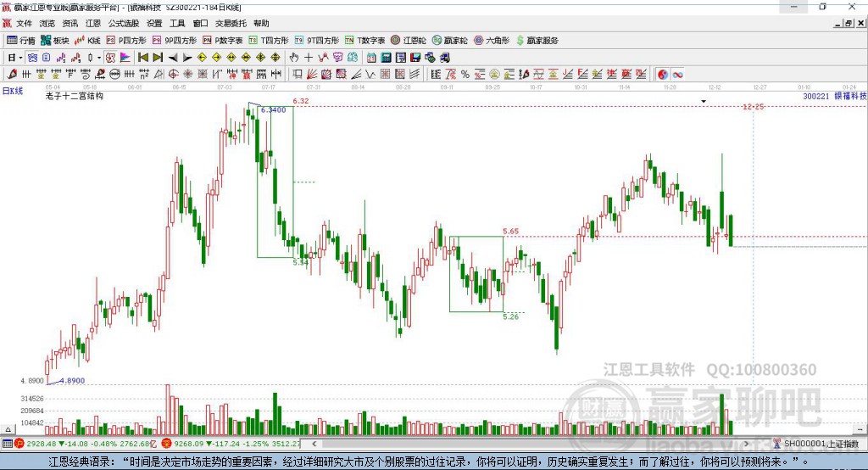This screenshot has width=868, height=470.
Task: Open the 六角形 hexagon tool
Action: point(492,41)
